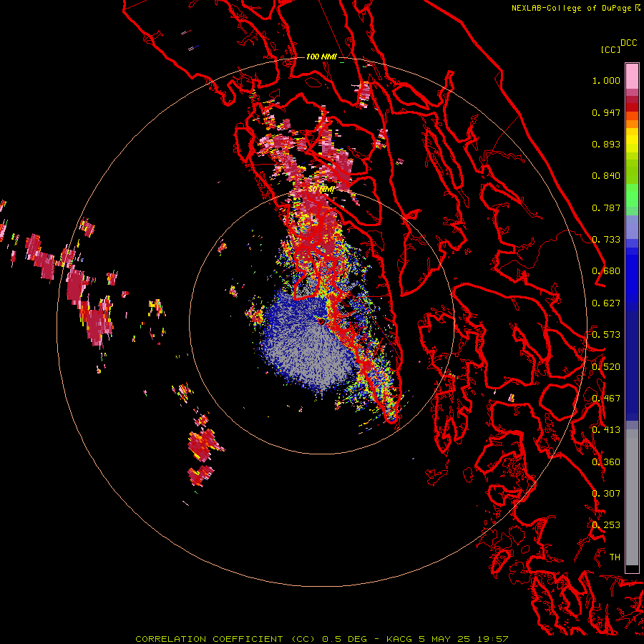Click the [CC] units label
644x644 pixels.
point(610,49)
